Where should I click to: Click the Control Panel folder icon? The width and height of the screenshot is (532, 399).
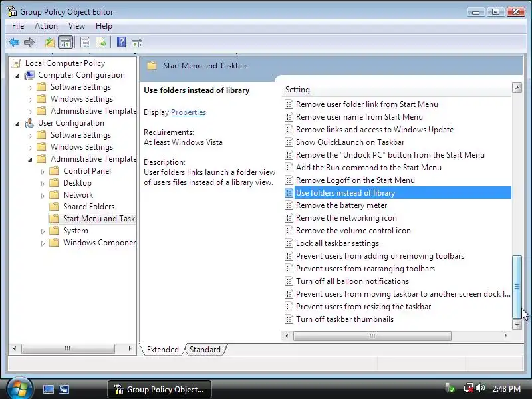[54, 171]
